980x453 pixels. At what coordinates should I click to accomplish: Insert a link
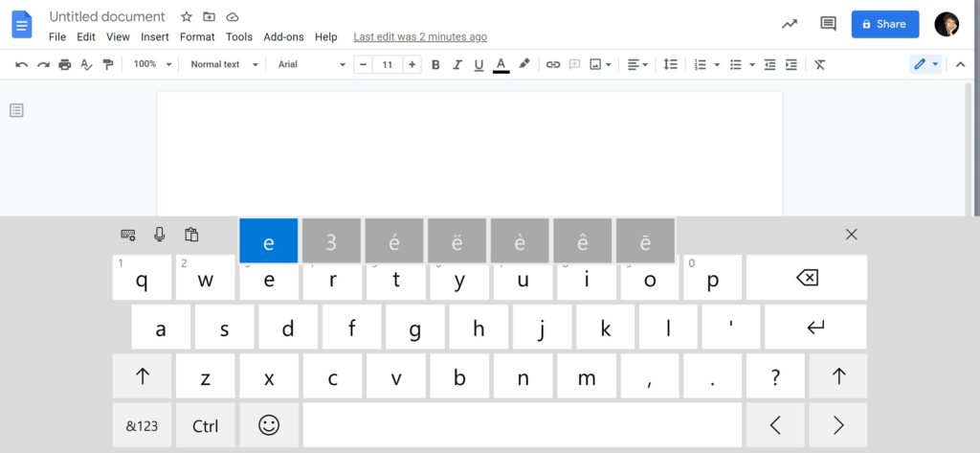pos(553,64)
